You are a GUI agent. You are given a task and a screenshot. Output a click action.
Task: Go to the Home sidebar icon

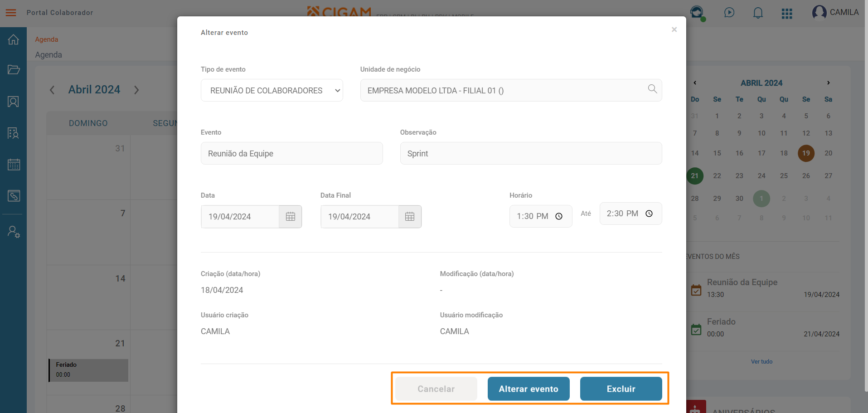tap(14, 39)
